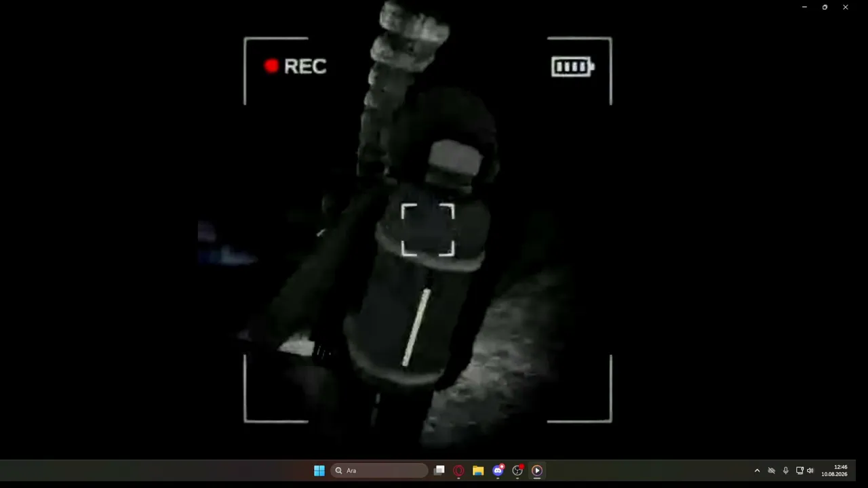Close the video player window

tap(846, 7)
